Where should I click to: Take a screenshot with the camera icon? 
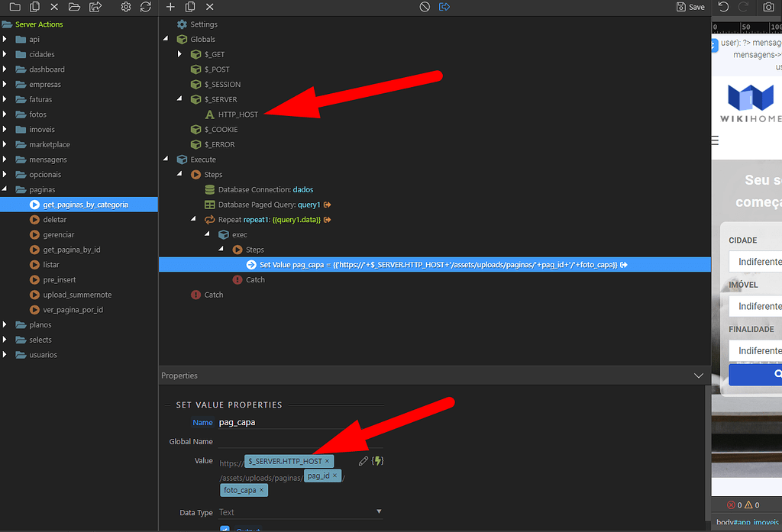[x=771, y=7]
